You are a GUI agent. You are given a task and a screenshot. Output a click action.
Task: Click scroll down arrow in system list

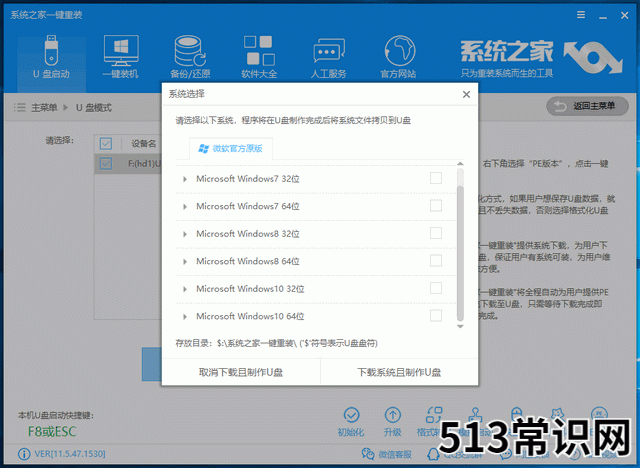[460, 326]
